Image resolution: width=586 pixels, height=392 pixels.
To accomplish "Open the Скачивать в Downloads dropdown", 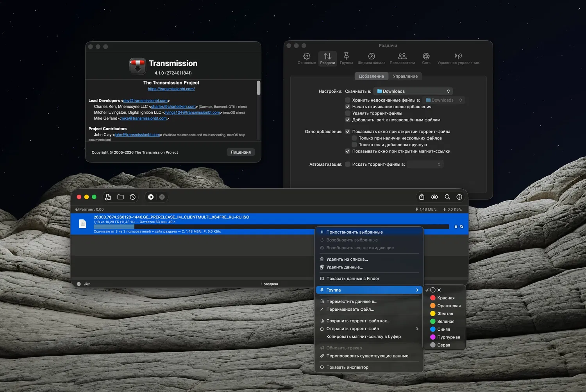I will click(x=413, y=91).
